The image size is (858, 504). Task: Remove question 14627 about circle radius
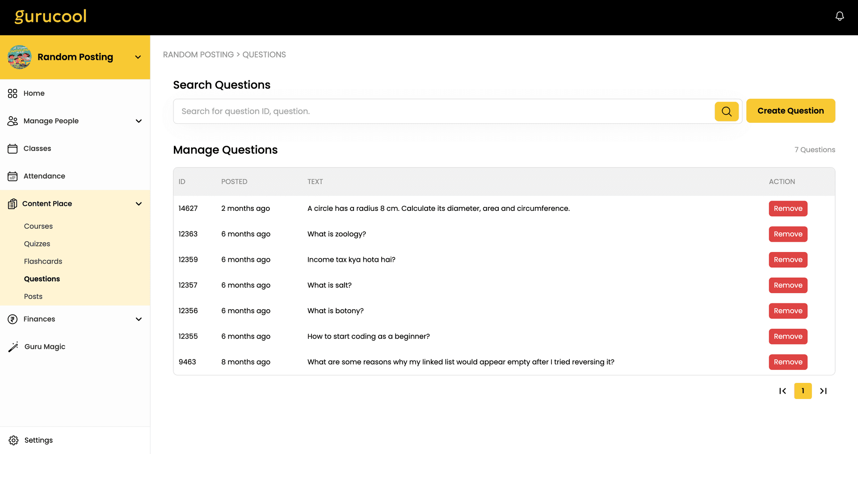pos(788,209)
